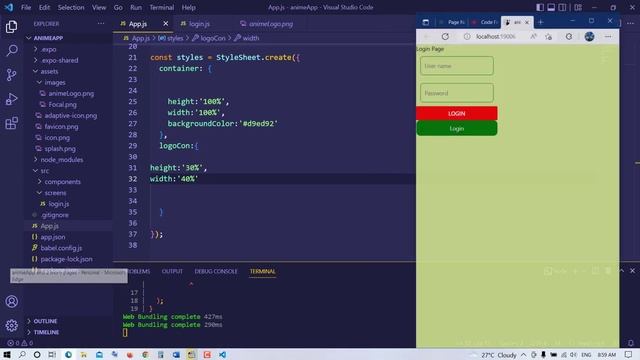Open the Selection menu
Image resolution: width=640 pixels, height=360 pixels.
(71, 7)
